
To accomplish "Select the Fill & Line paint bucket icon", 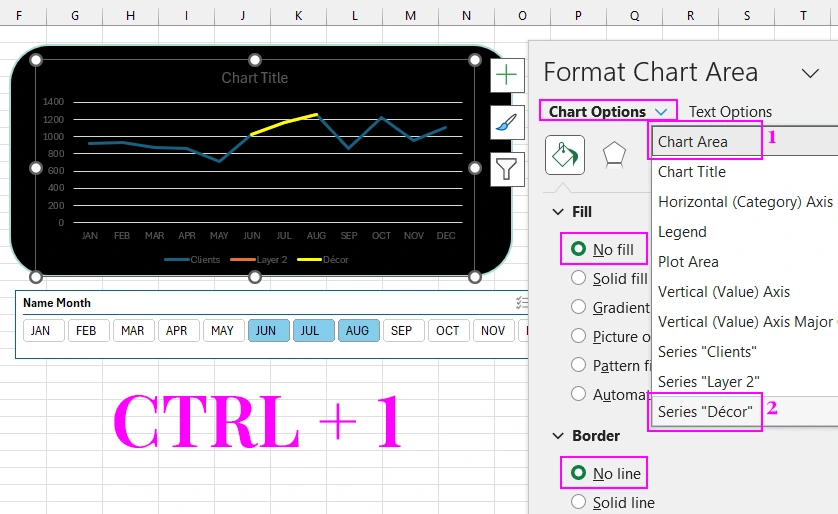I will tap(564, 154).
